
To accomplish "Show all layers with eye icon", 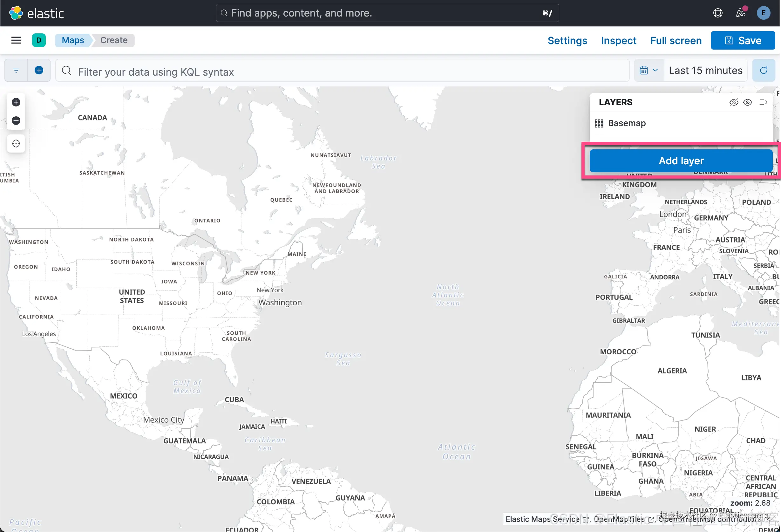I will [747, 103].
